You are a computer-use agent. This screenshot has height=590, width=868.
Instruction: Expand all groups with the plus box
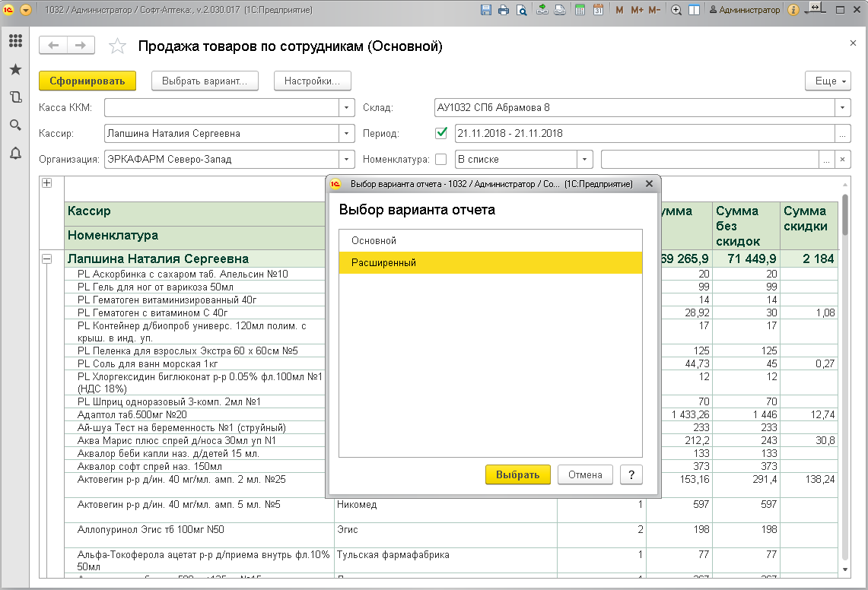[x=46, y=183]
